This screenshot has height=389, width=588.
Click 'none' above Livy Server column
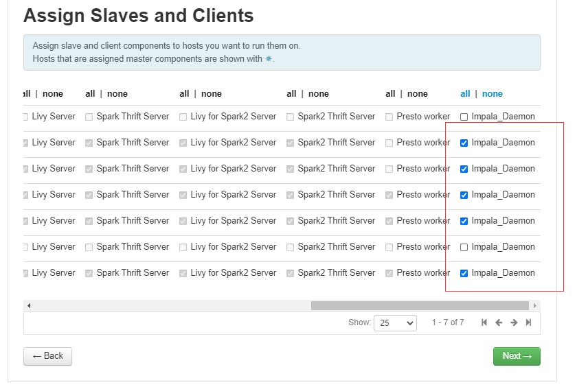tap(52, 93)
